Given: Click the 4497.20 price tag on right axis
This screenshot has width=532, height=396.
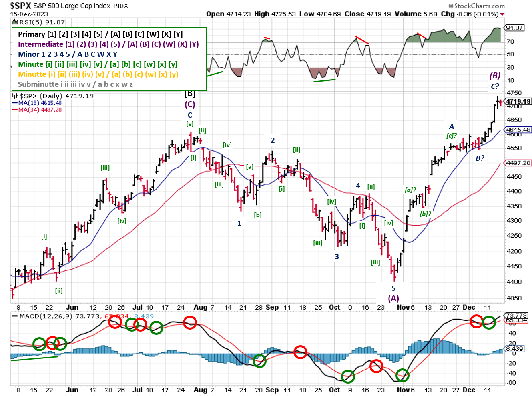Looking at the screenshot, I should (x=518, y=163).
